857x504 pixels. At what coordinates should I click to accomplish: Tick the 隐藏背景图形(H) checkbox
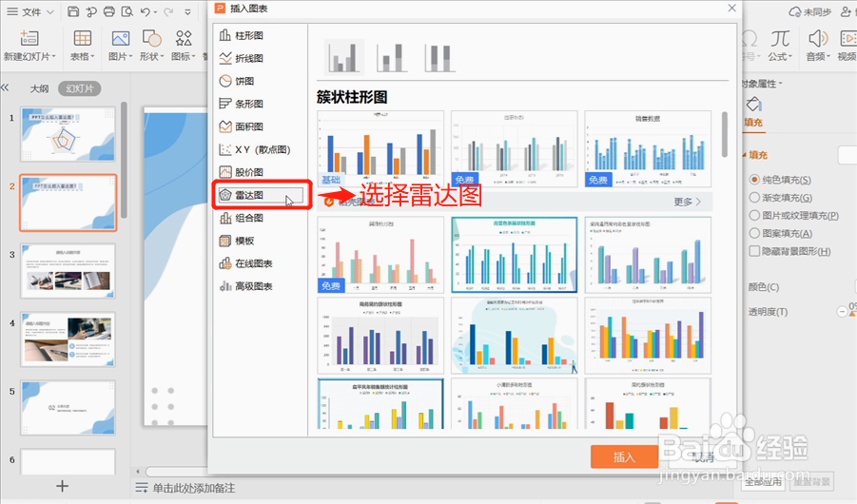[x=754, y=251]
